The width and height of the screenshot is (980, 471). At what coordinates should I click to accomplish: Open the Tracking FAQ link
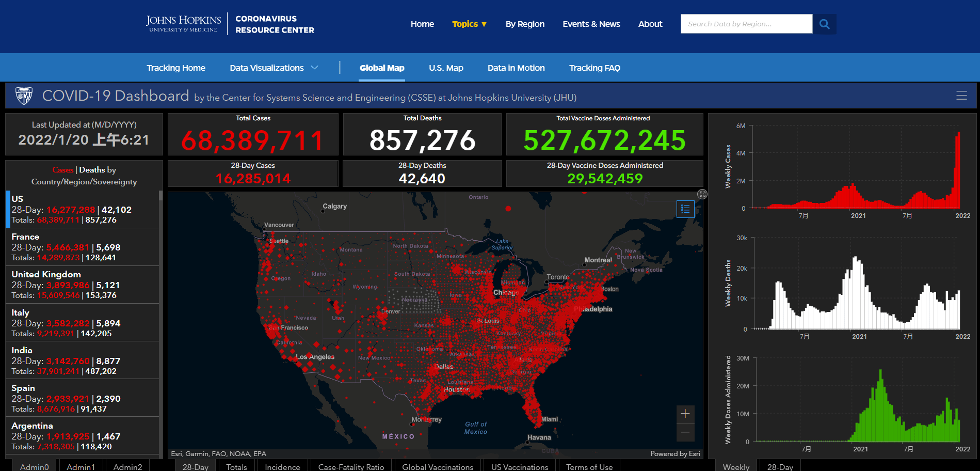[595, 68]
